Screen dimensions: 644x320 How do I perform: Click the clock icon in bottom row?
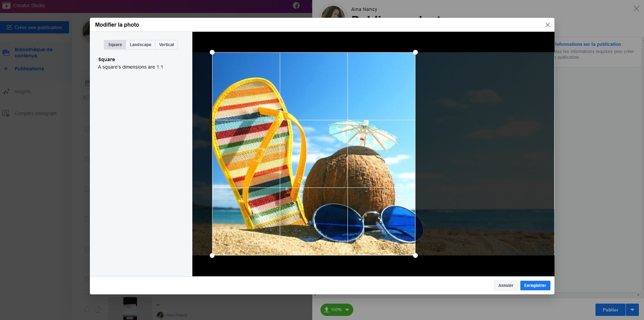pos(97,309)
